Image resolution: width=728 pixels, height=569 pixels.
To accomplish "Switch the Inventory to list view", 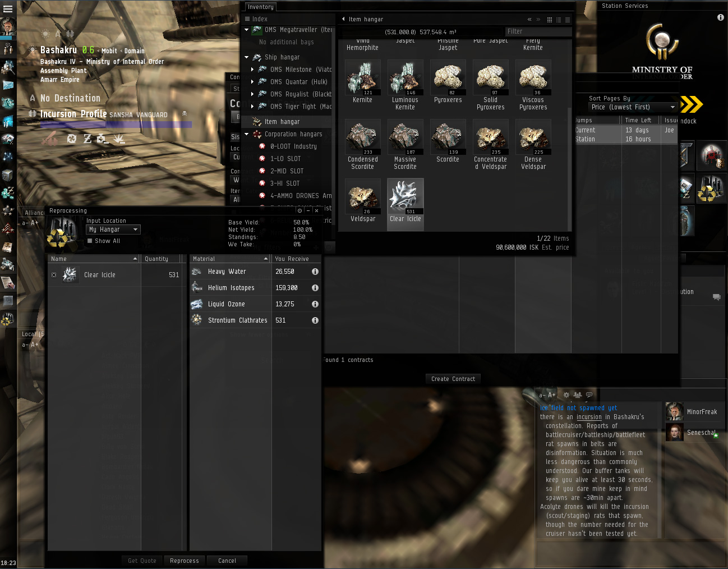I will click(568, 20).
